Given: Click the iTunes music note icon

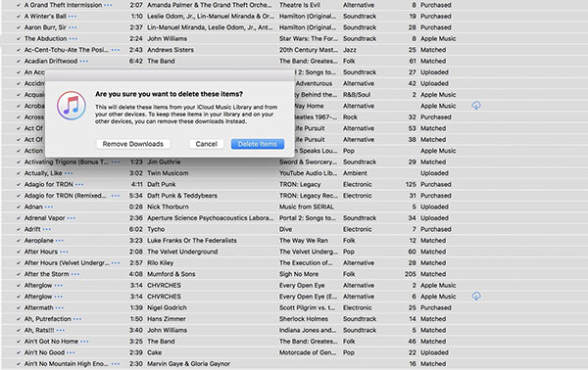Looking at the screenshot, I should point(72,106).
